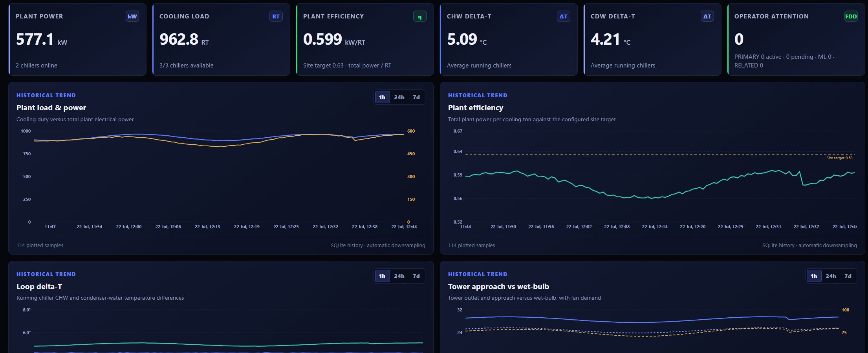Click the ΔT badge on CDW Delta-T card

[707, 16]
